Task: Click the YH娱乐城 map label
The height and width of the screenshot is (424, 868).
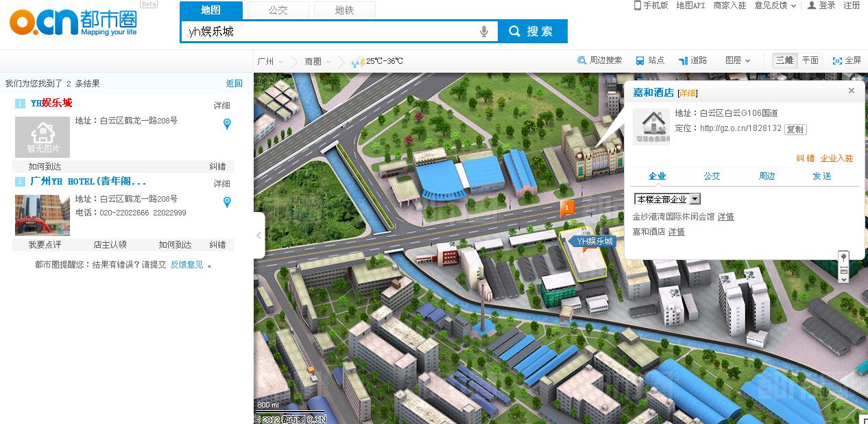Action: (592, 242)
